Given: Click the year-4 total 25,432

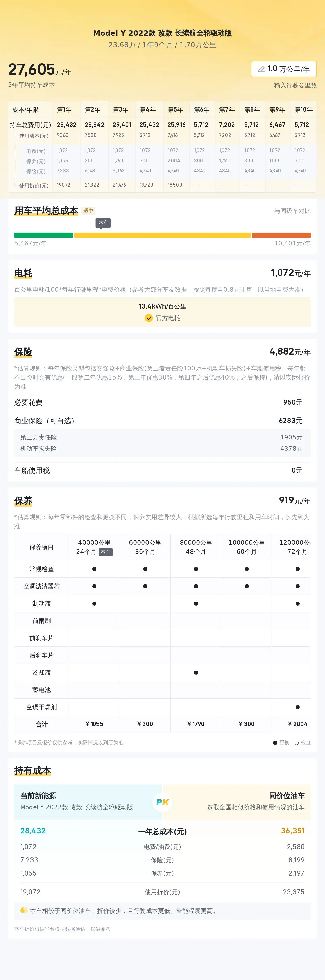Looking at the screenshot, I should pos(149,125).
